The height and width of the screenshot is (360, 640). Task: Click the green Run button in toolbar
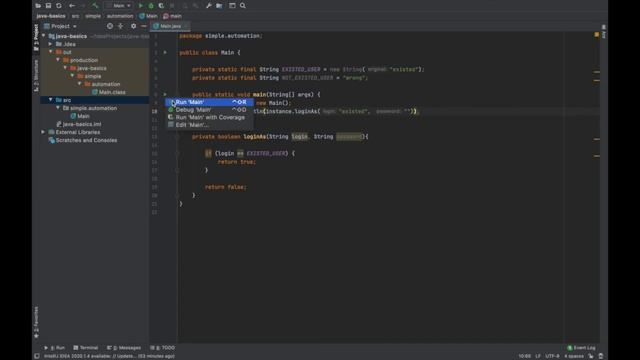click(x=140, y=6)
